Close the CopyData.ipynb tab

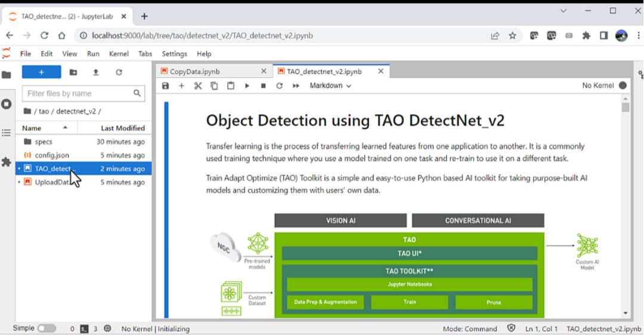tap(264, 71)
